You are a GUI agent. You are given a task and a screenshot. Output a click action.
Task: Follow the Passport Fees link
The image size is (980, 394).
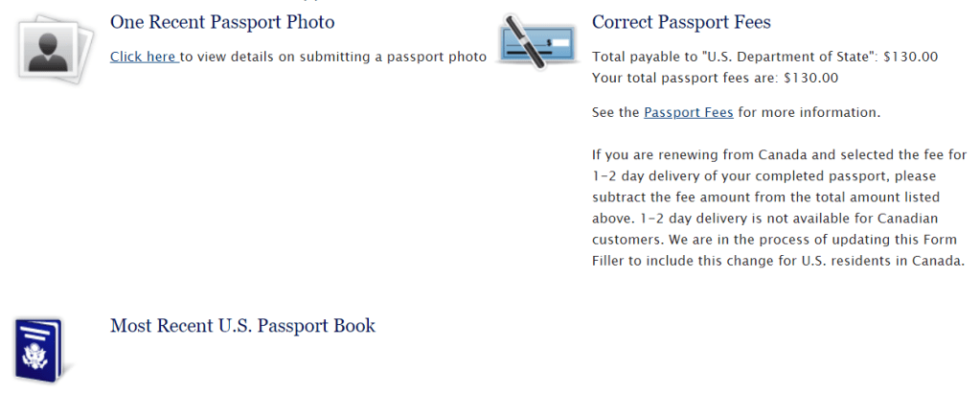tap(688, 112)
